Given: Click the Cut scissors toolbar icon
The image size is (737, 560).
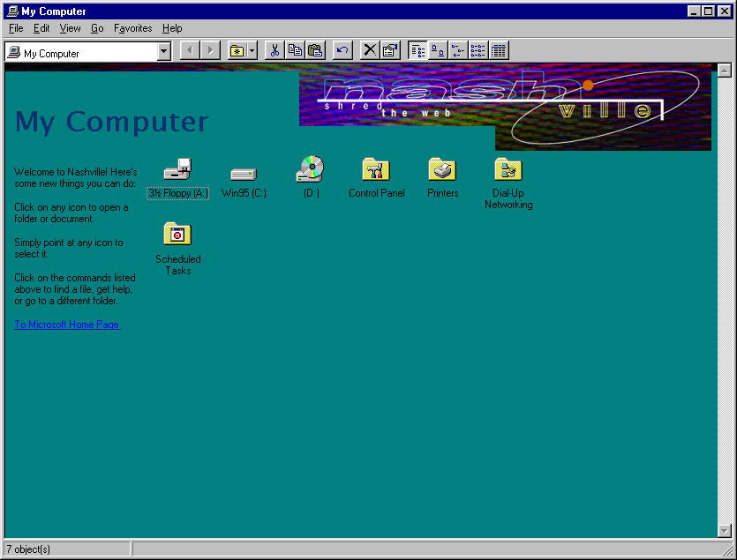Looking at the screenshot, I should pos(274,50).
